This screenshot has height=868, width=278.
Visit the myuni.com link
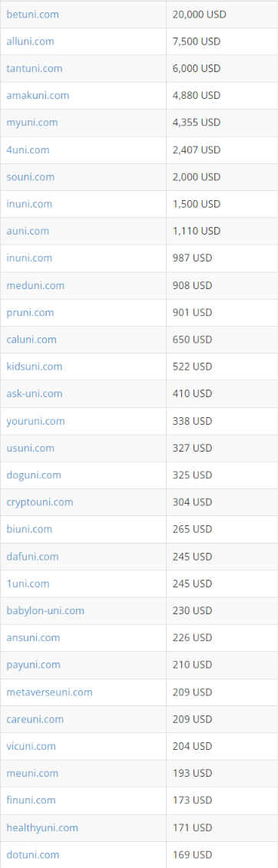pos(32,123)
